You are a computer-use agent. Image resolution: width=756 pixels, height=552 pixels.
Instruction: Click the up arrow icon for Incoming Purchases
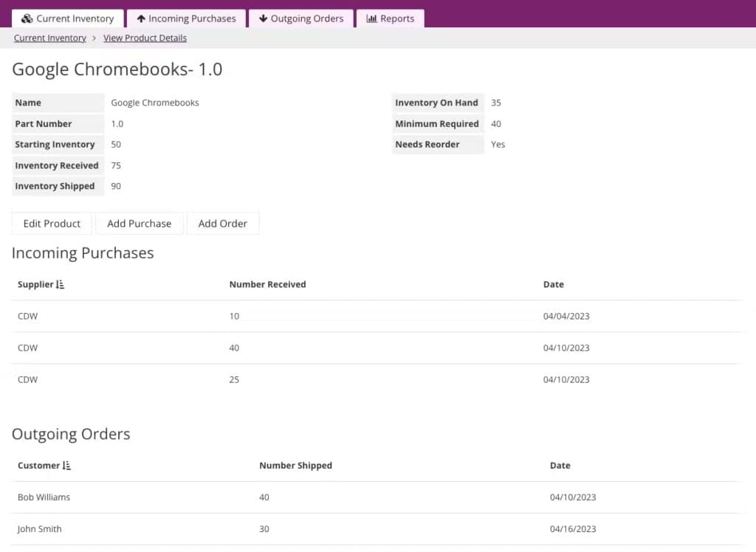click(141, 18)
